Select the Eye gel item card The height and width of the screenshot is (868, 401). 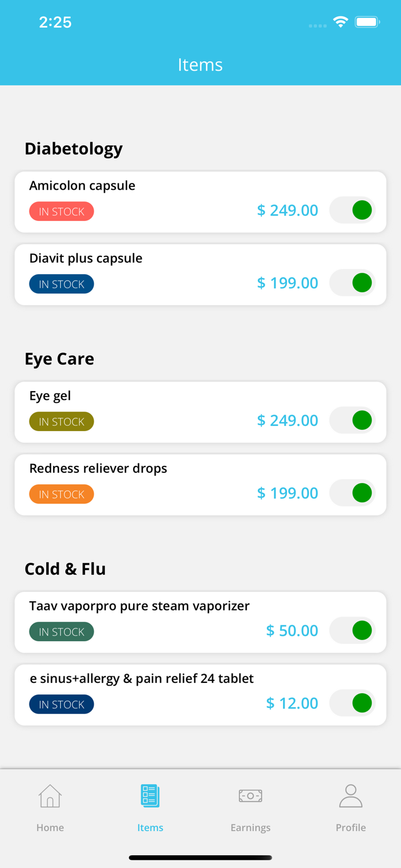tap(200, 411)
